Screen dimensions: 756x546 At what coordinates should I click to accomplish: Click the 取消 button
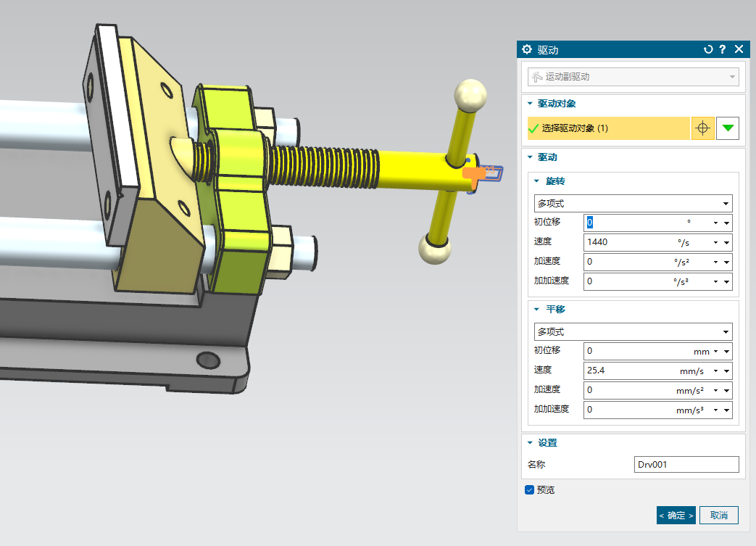pos(718,515)
